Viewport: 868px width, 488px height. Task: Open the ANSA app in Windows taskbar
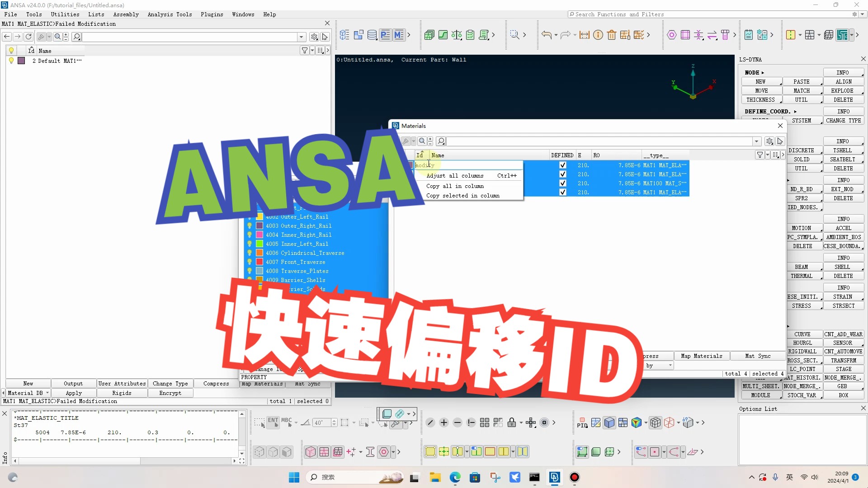tap(554, 477)
